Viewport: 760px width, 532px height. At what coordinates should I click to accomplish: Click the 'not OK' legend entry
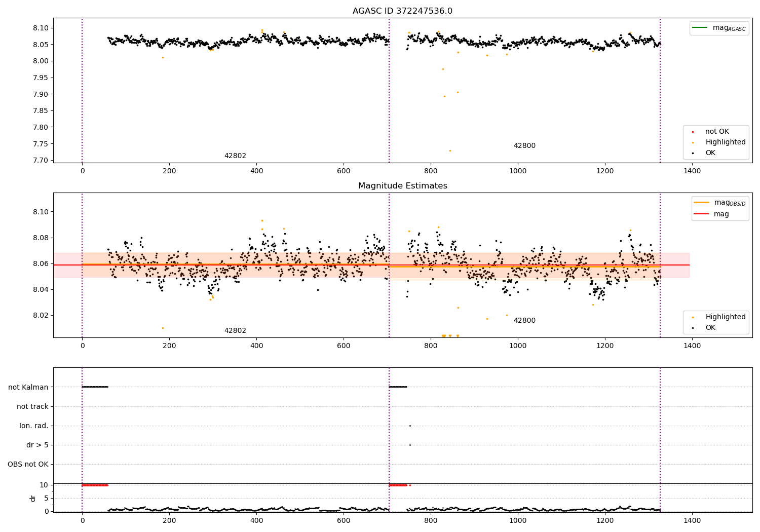[717, 132]
